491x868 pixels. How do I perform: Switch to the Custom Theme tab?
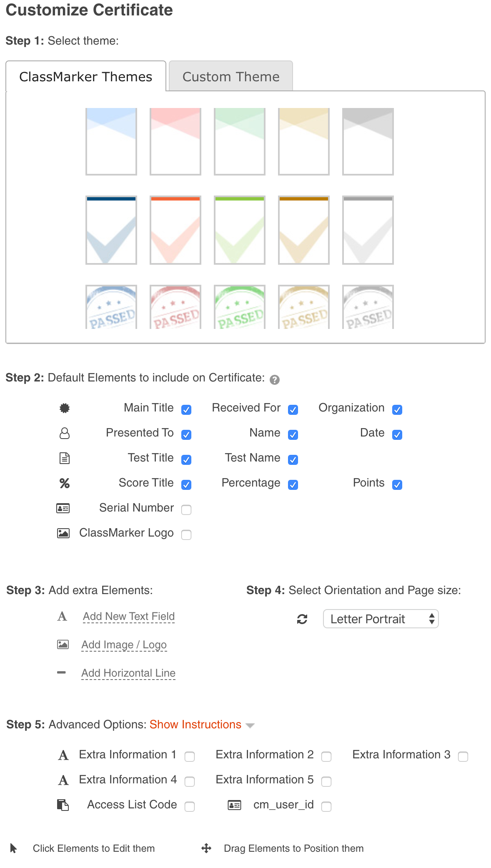[231, 77]
